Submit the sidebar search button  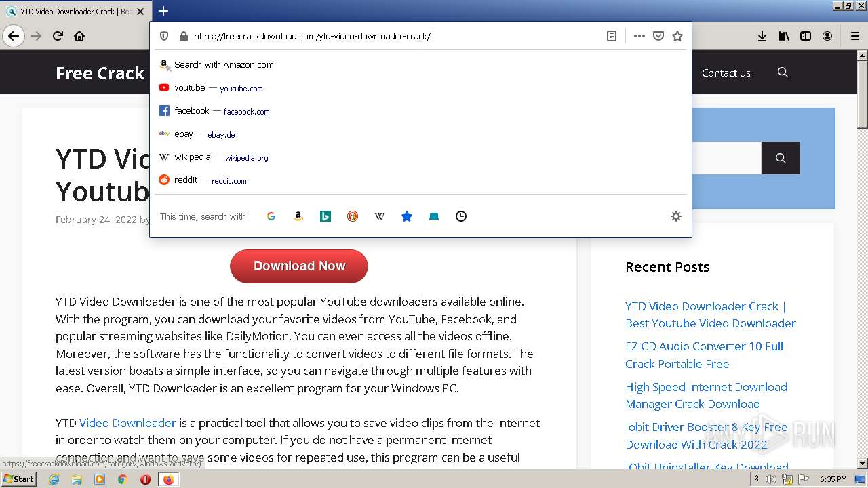(781, 158)
